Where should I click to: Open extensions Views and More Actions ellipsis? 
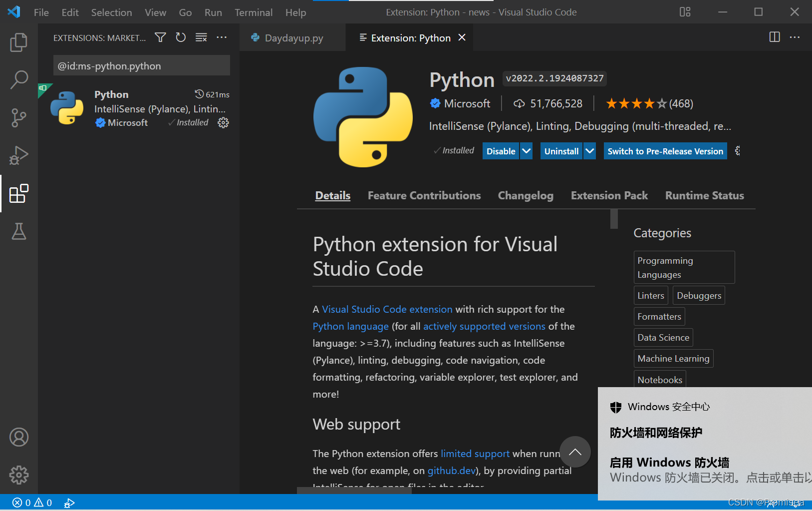(222, 37)
